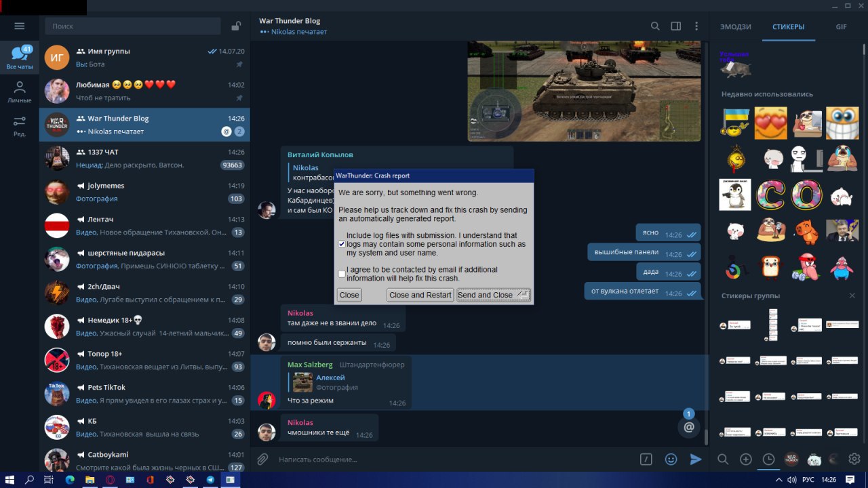The height and width of the screenshot is (488, 868).
Task: Open the 'Лентач' channel
Action: click(144, 225)
